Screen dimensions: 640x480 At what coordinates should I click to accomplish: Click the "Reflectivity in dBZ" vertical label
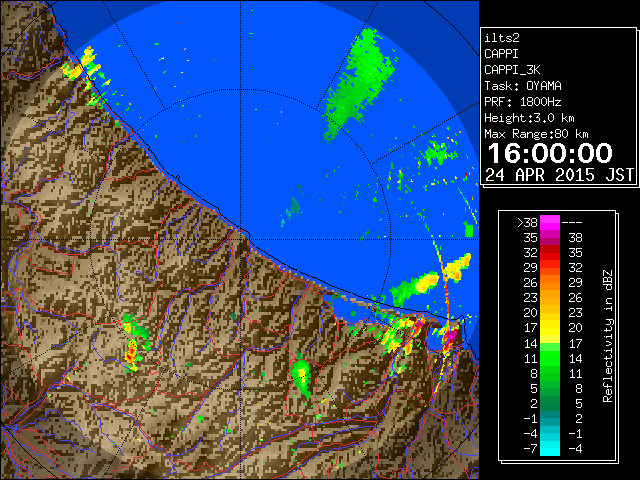click(x=608, y=336)
